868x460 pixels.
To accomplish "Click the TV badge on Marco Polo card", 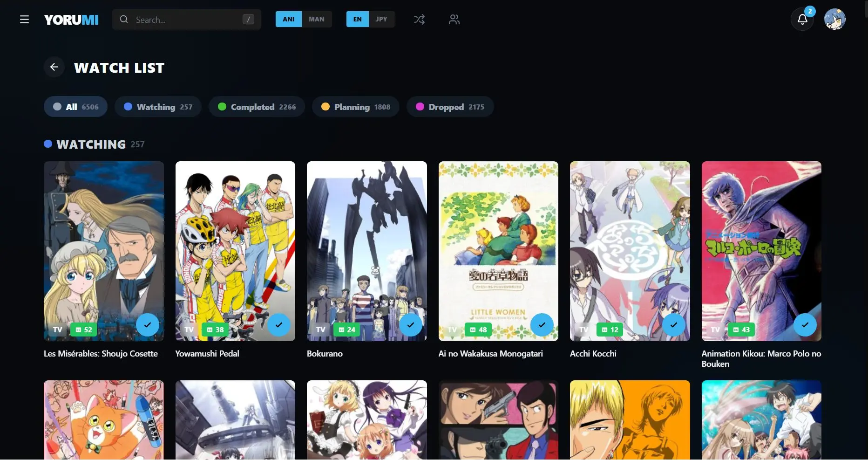I will point(715,330).
